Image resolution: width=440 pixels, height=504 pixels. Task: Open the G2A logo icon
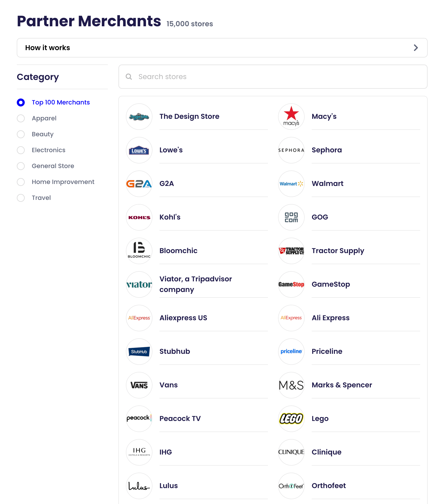139,184
